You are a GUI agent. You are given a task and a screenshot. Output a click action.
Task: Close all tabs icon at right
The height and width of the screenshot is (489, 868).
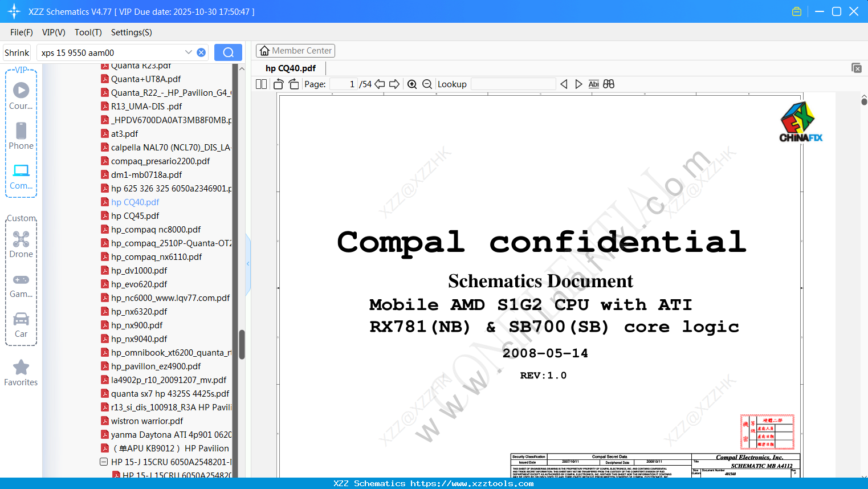tap(857, 68)
